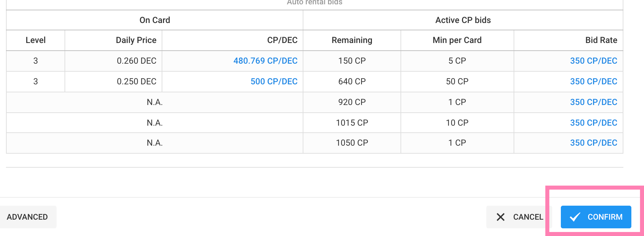
Task: Open the 350 CP/DEC rate for 150 CP bid
Action: click(593, 61)
